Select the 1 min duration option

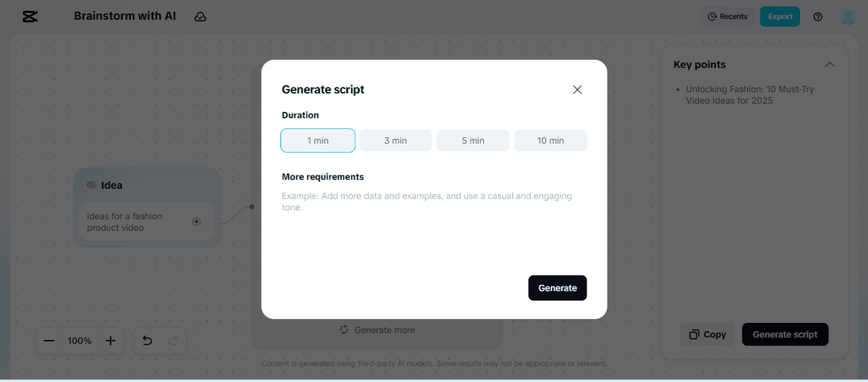pyautogui.click(x=318, y=140)
